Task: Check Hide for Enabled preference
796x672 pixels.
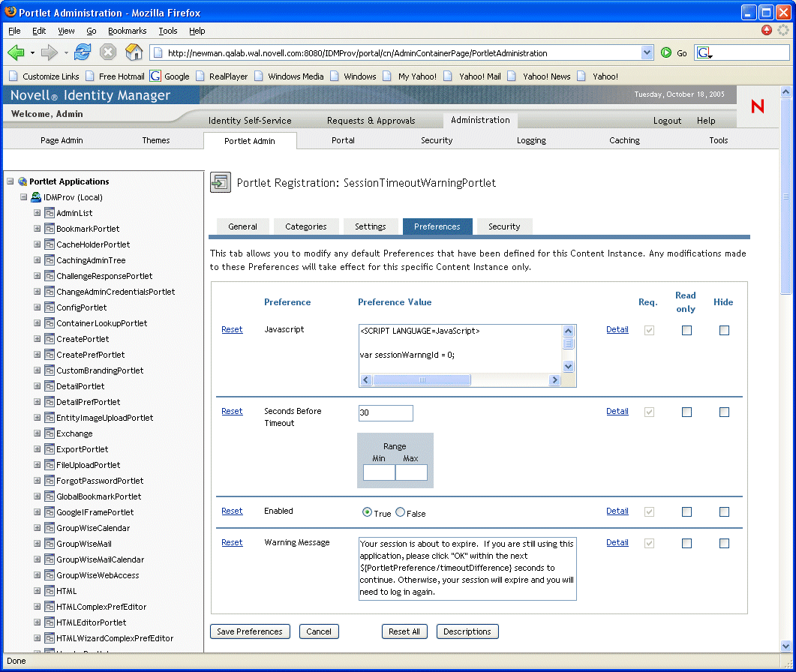Action: click(724, 511)
